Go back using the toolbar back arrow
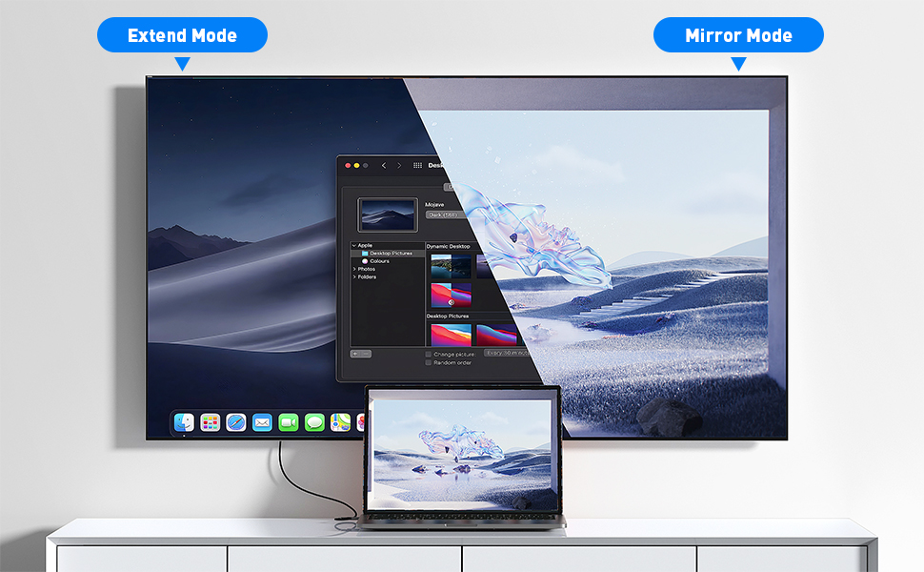 (x=384, y=166)
